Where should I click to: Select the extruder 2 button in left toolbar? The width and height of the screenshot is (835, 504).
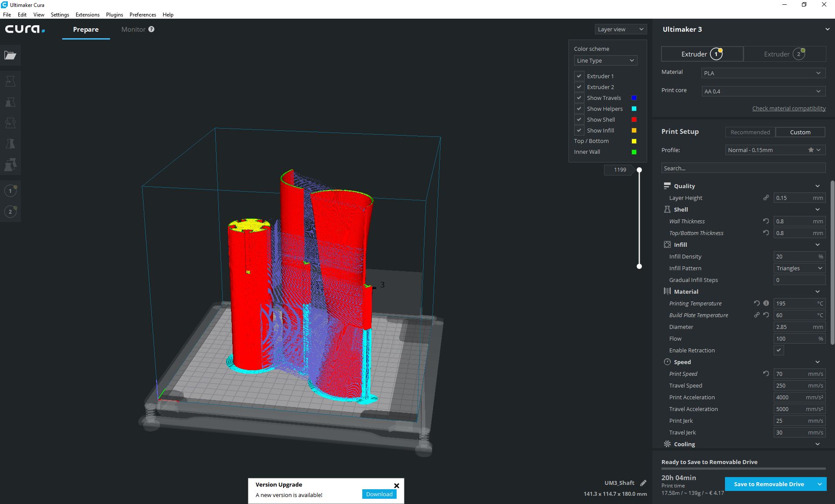(x=10, y=212)
